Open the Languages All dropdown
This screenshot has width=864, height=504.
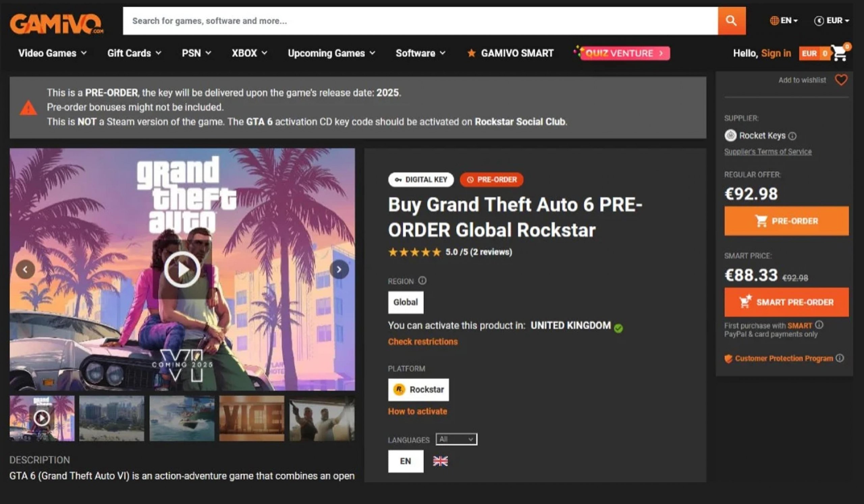[456, 439]
